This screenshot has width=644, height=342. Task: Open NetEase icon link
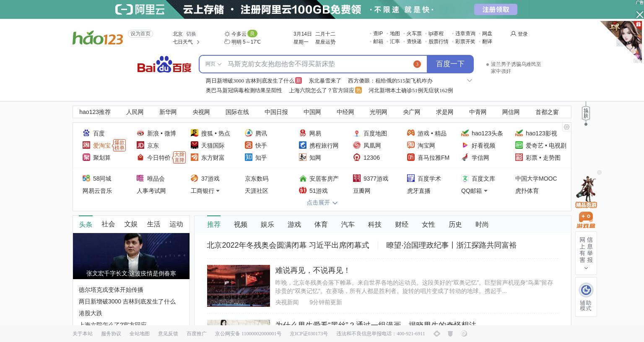(x=303, y=133)
